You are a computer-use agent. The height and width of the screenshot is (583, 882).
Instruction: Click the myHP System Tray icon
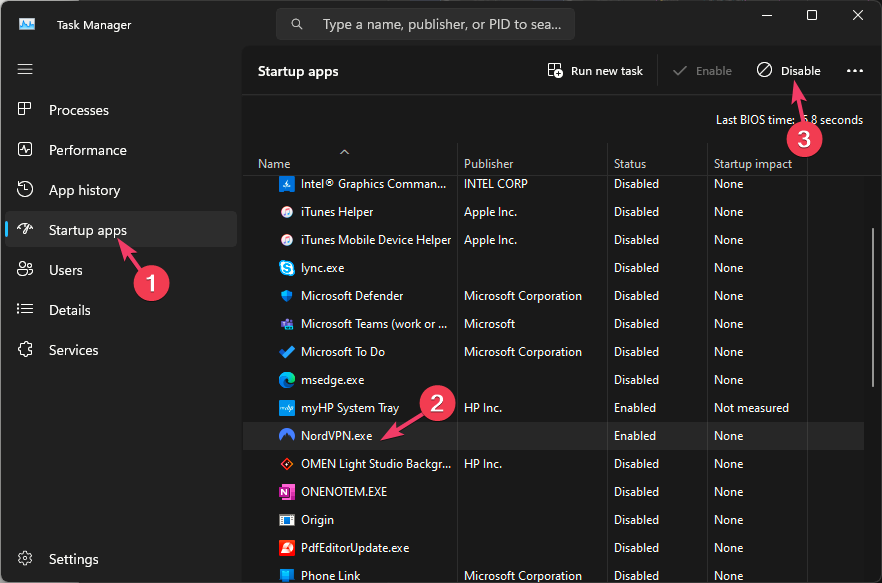pyautogui.click(x=287, y=408)
